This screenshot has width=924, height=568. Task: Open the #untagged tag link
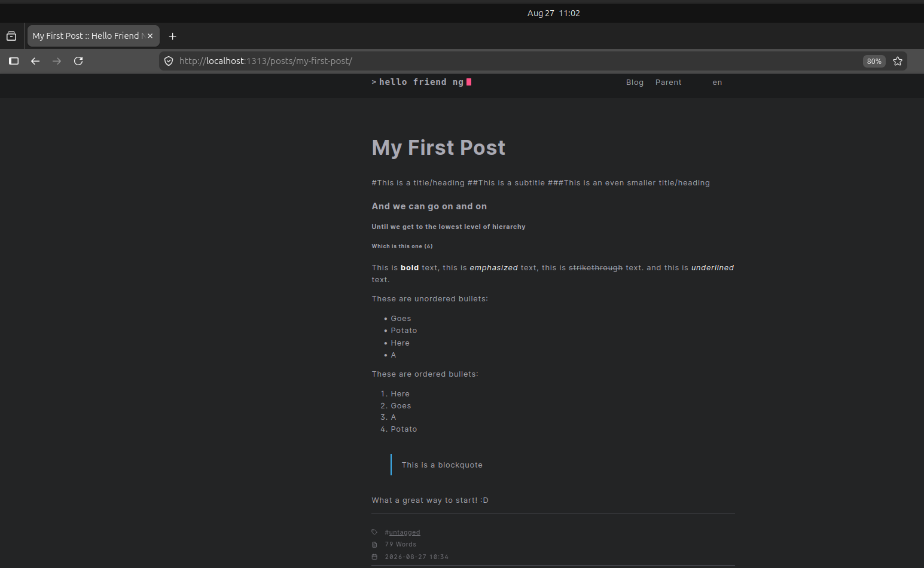coord(402,532)
